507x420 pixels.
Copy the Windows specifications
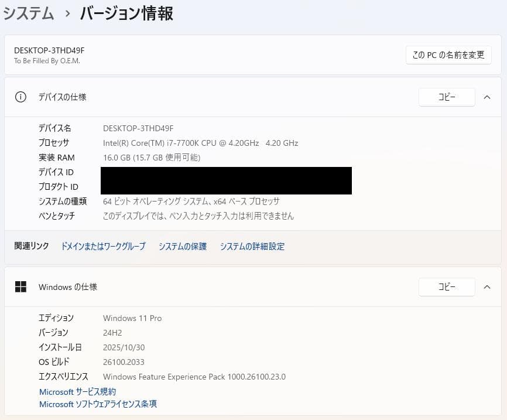[x=447, y=287]
